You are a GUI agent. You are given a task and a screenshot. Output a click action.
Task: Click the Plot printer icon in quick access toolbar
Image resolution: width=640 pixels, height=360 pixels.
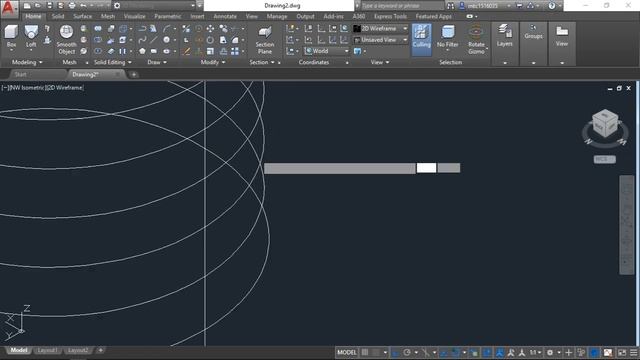pos(72,6)
